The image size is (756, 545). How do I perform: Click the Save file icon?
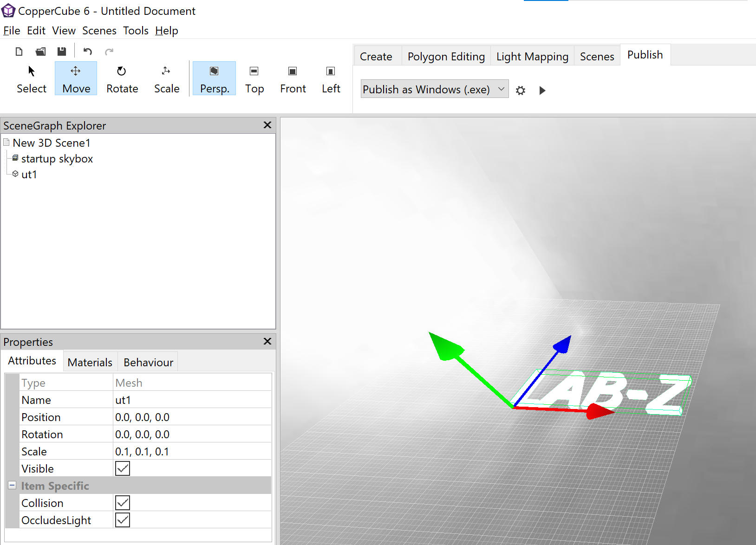click(x=62, y=52)
